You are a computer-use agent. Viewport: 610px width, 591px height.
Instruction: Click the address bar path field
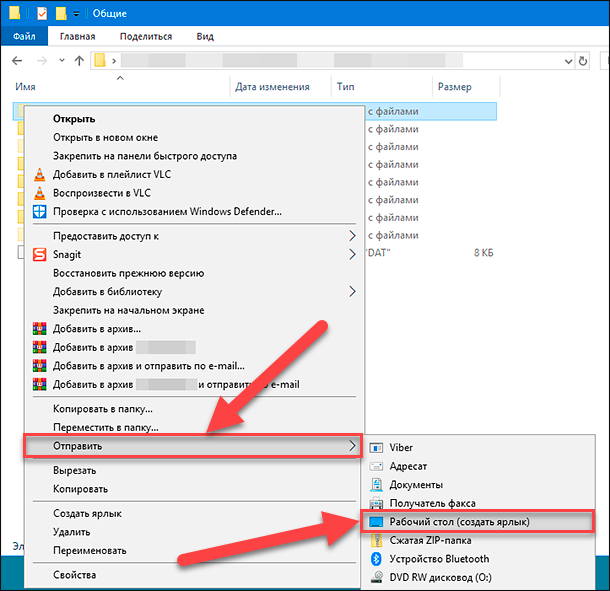point(340,61)
